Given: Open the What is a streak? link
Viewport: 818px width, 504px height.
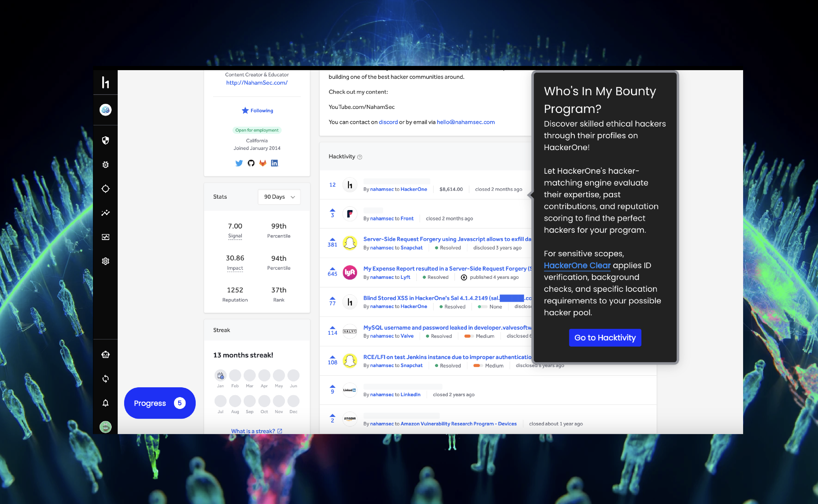Looking at the screenshot, I should [x=257, y=431].
